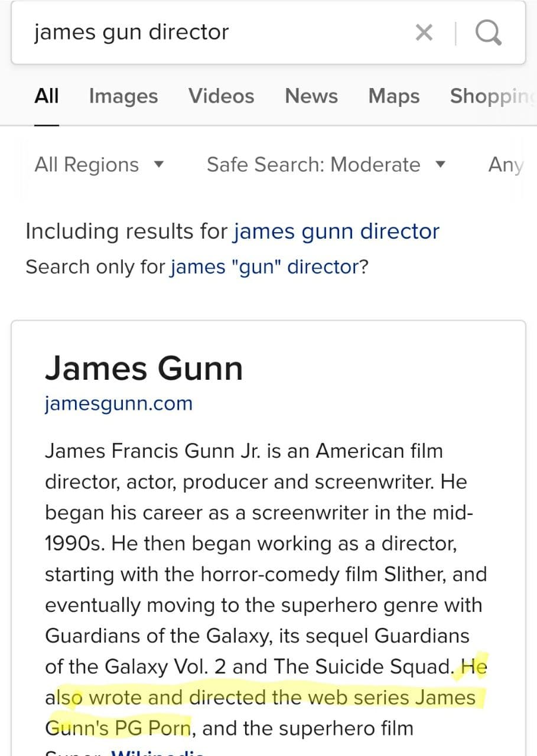This screenshot has width=537, height=756.
Task: Open the Any time filter dropdown
Action: 506,165
